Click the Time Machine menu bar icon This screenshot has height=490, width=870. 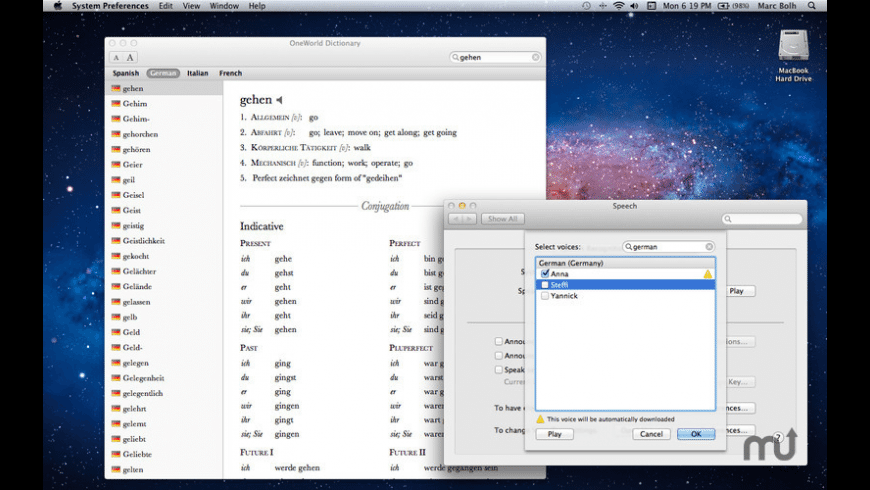click(586, 6)
